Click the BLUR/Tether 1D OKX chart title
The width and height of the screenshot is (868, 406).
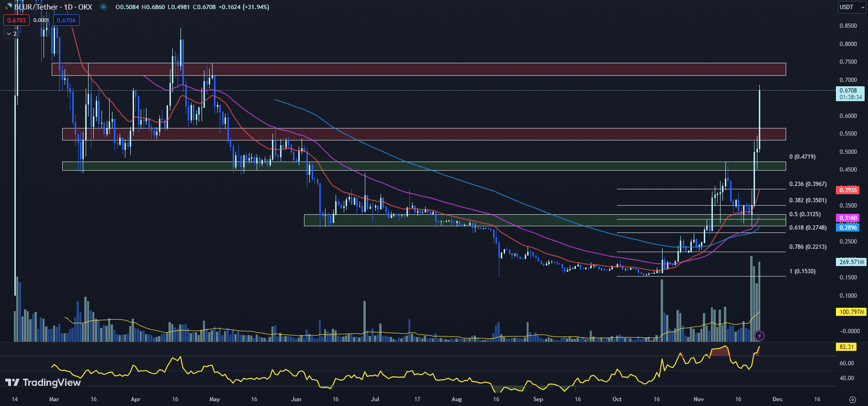(x=53, y=7)
